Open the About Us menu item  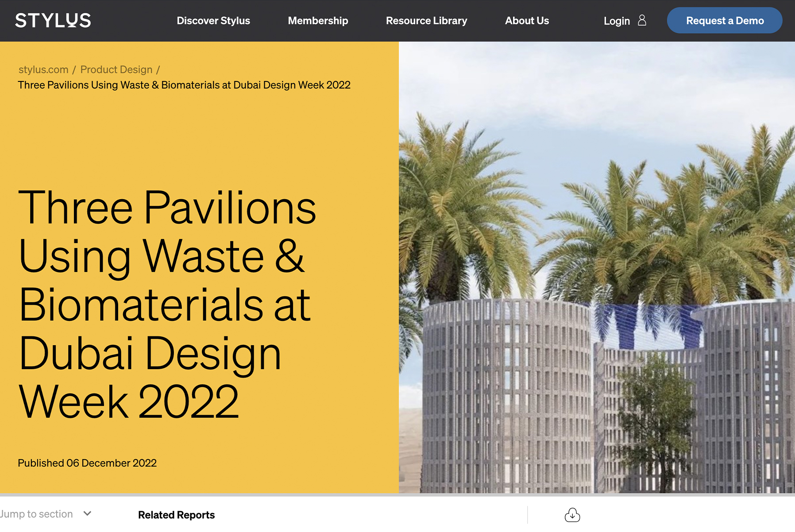tap(527, 21)
